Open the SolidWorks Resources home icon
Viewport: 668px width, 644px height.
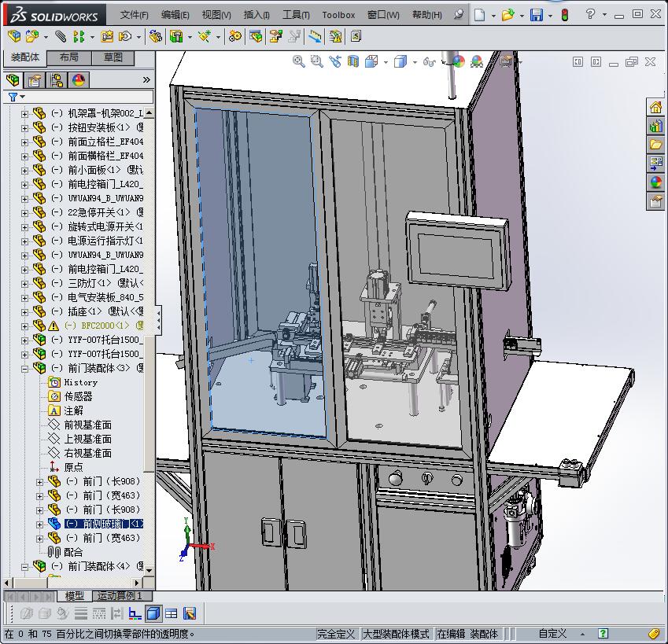655,107
